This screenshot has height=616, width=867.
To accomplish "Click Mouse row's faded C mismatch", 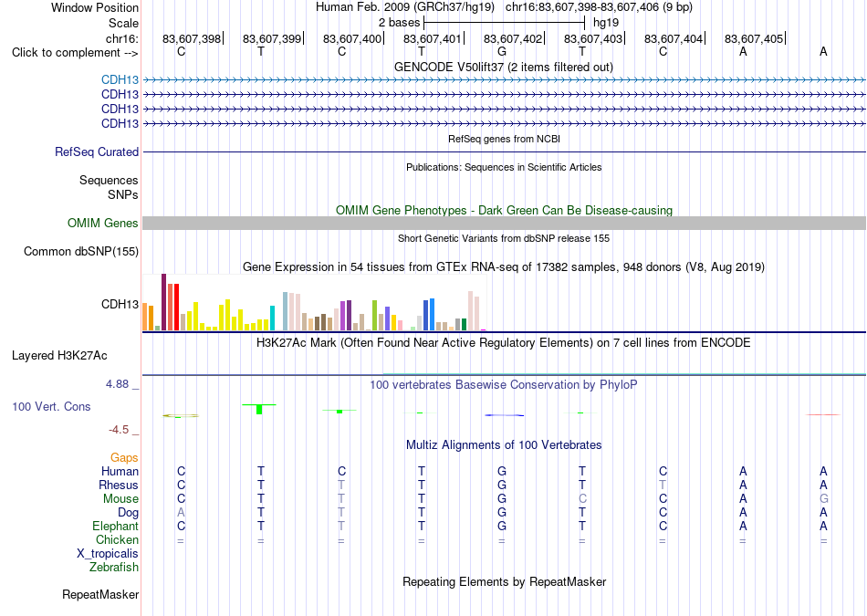I will point(582,498).
